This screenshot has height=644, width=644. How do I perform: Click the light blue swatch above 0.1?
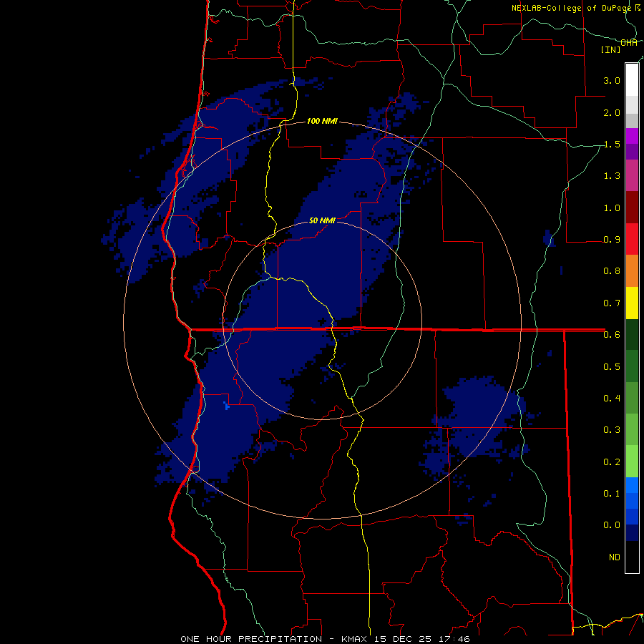[632, 485]
